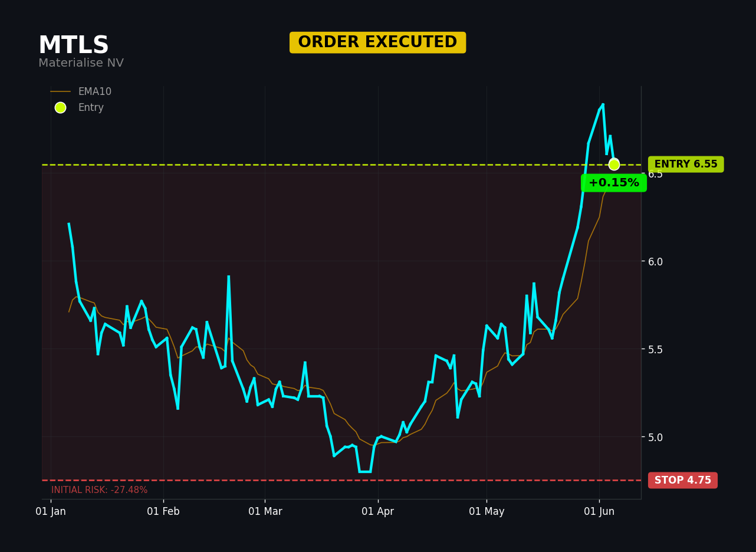Click the 01 May date axis label

coord(487,512)
